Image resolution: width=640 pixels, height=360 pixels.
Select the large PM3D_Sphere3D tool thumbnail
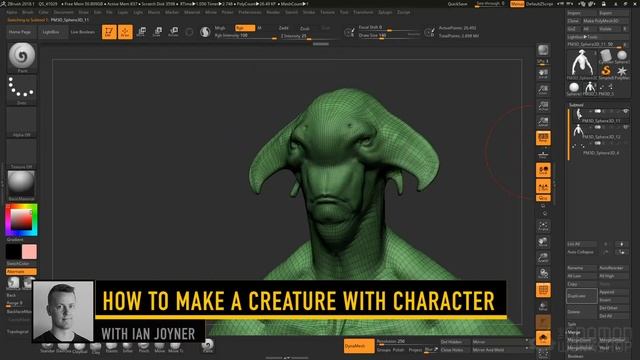tap(582, 64)
